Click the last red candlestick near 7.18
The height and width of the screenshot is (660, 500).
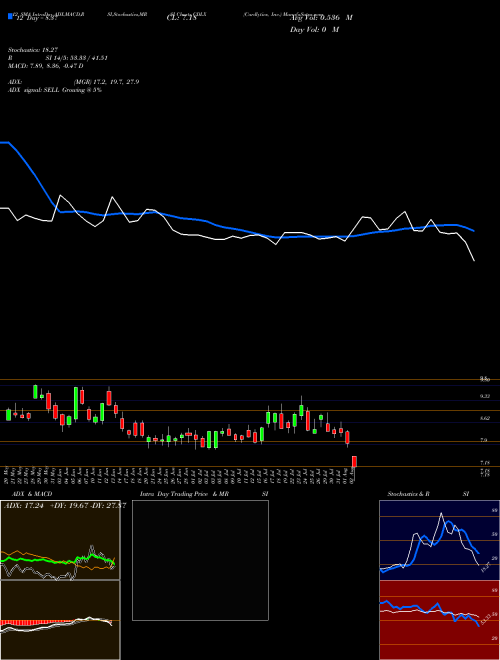[x=354, y=461]
